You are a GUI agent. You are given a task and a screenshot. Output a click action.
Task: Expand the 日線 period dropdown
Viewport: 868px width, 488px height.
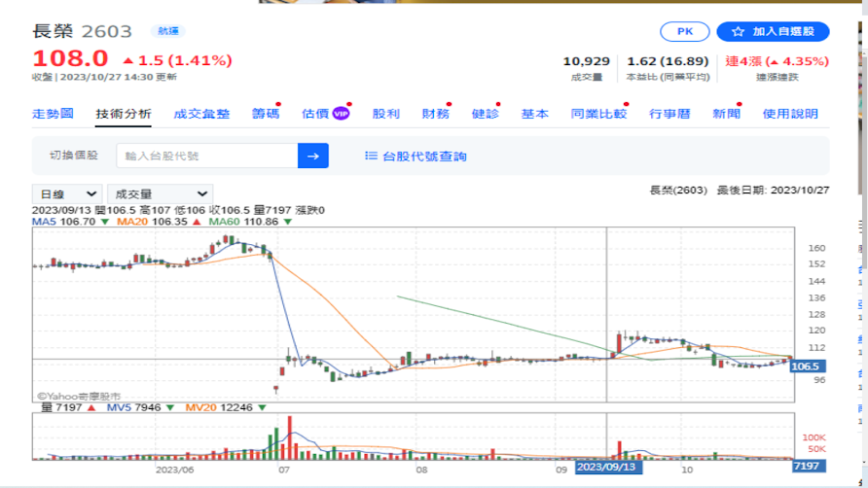click(x=67, y=194)
